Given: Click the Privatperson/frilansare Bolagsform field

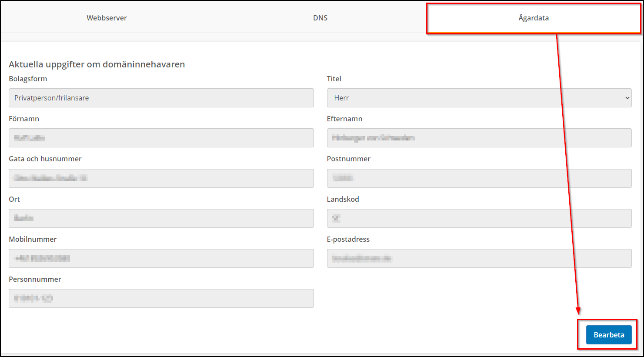Looking at the screenshot, I should tap(161, 98).
